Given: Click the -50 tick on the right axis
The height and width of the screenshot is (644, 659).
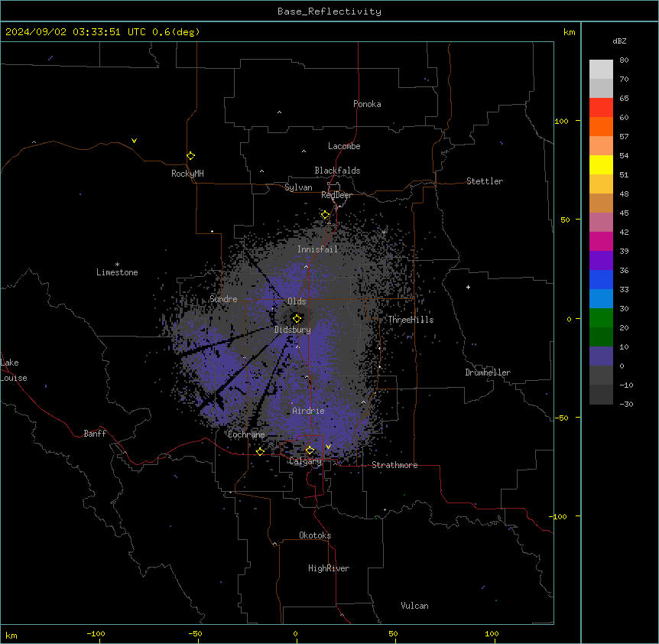Looking at the screenshot, I should (x=561, y=418).
